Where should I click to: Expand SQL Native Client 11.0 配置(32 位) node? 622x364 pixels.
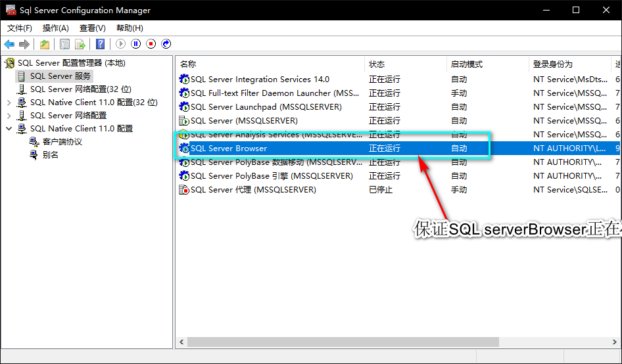pos(9,102)
